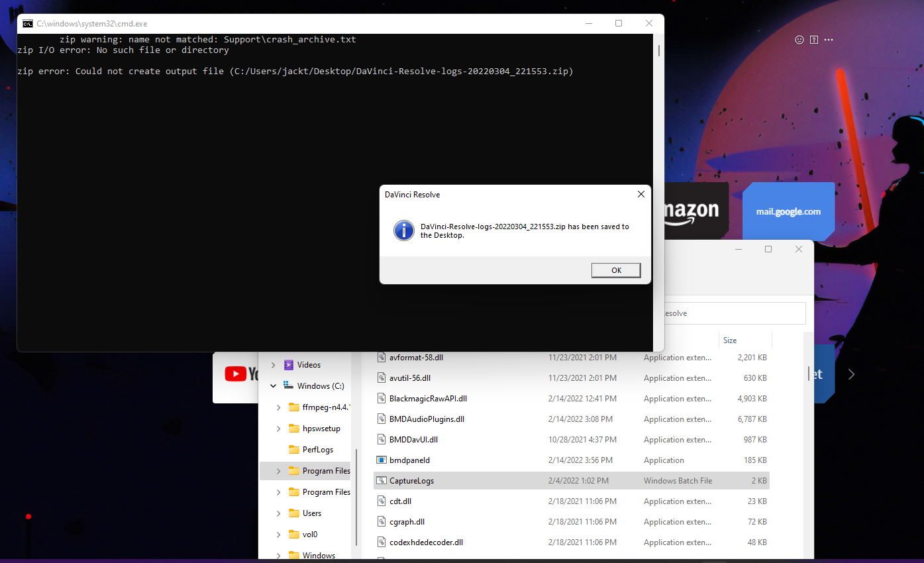Click the vol0 folder icon
This screenshot has height=563, width=924.
[294, 535]
